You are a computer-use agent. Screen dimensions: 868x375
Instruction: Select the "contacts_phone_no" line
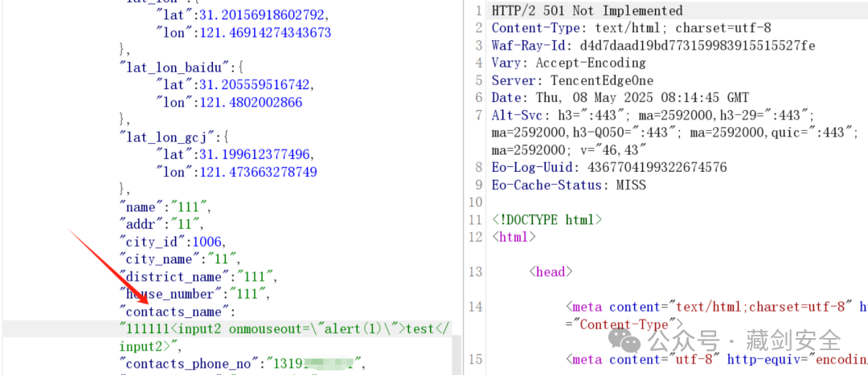(x=243, y=364)
